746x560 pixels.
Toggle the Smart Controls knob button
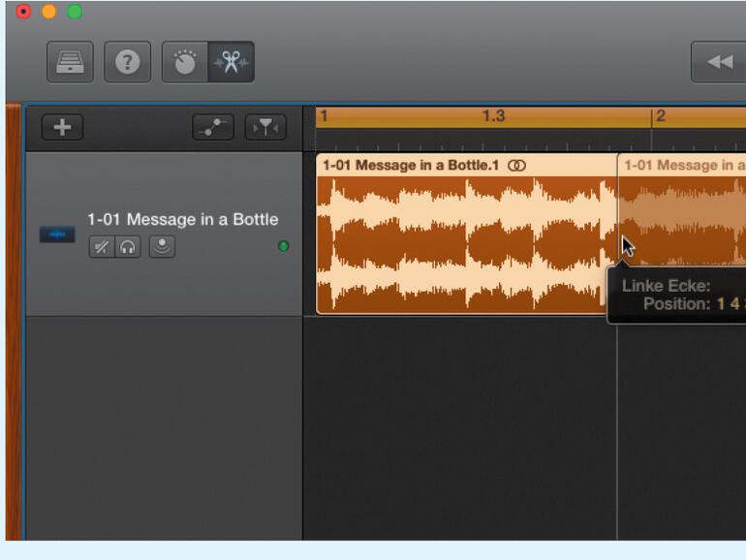185,62
